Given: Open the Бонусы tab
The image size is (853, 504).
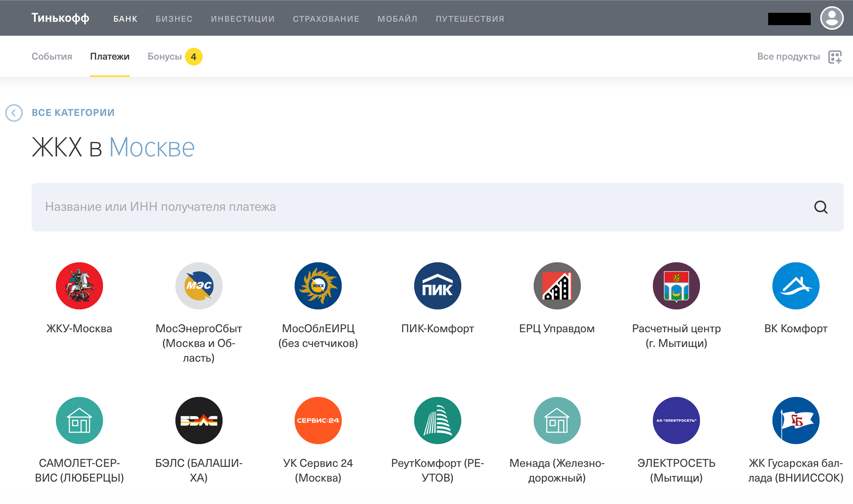Looking at the screenshot, I should [x=165, y=56].
